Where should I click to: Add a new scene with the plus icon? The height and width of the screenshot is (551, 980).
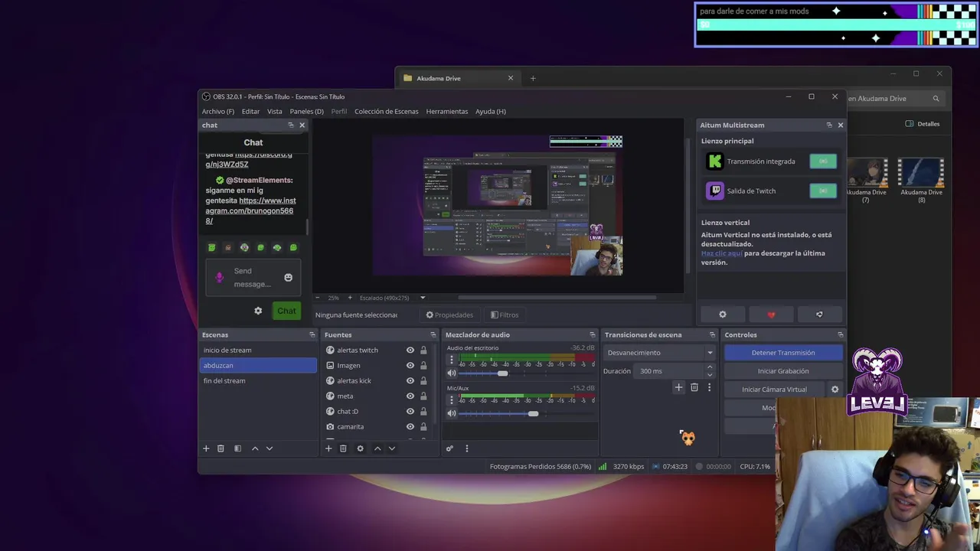(x=206, y=448)
